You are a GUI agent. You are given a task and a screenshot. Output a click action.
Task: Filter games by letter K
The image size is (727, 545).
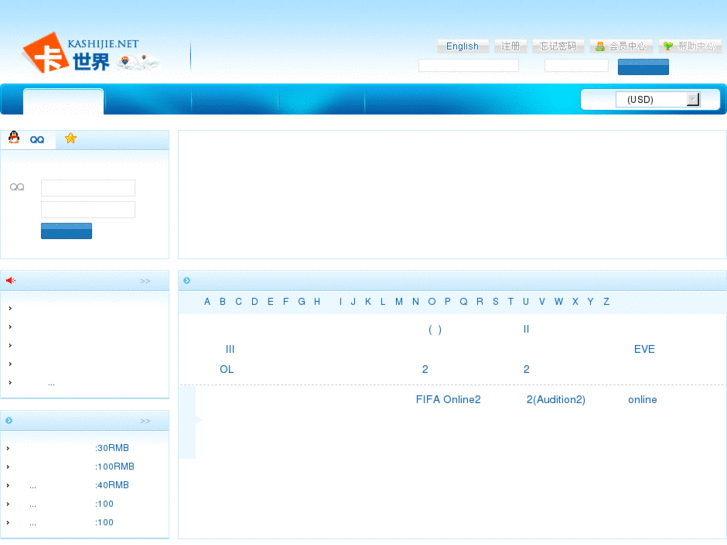pos(368,301)
